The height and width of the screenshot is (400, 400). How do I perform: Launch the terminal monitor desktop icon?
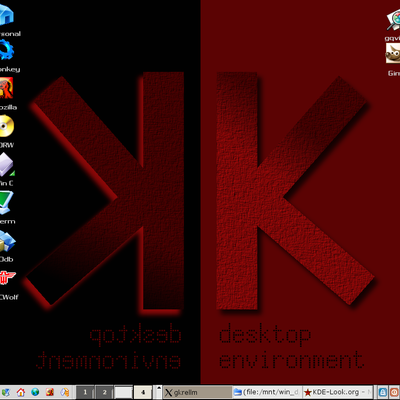click(6, 203)
